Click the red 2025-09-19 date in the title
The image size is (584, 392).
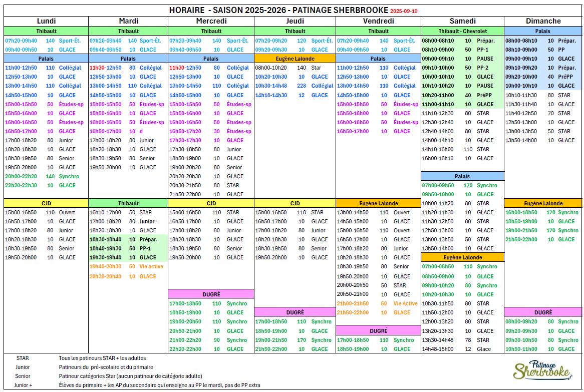coord(404,11)
